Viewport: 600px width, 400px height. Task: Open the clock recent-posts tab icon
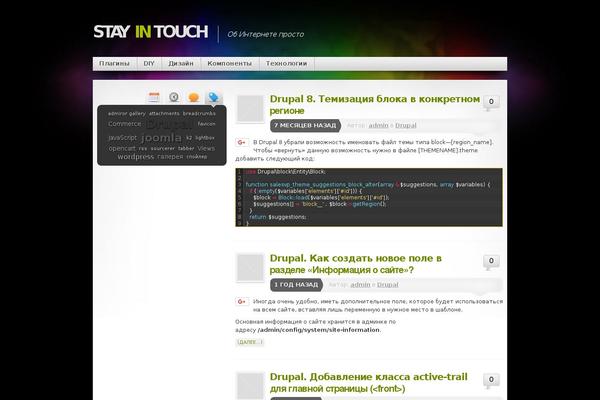pyautogui.click(x=174, y=97)
